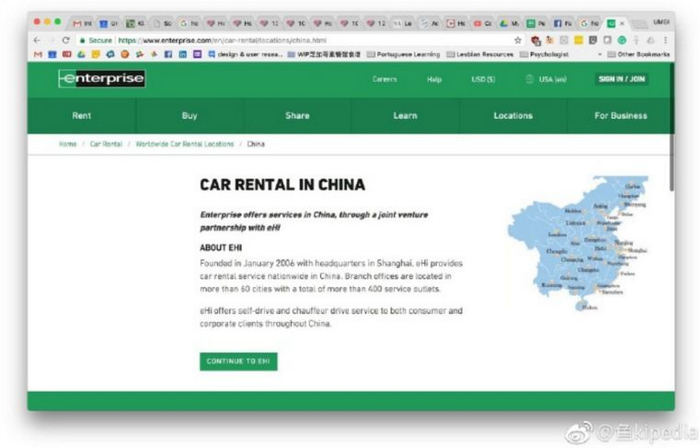
Task: Expand hidden bookmarks overflow arrow
Action: (600, 54)
